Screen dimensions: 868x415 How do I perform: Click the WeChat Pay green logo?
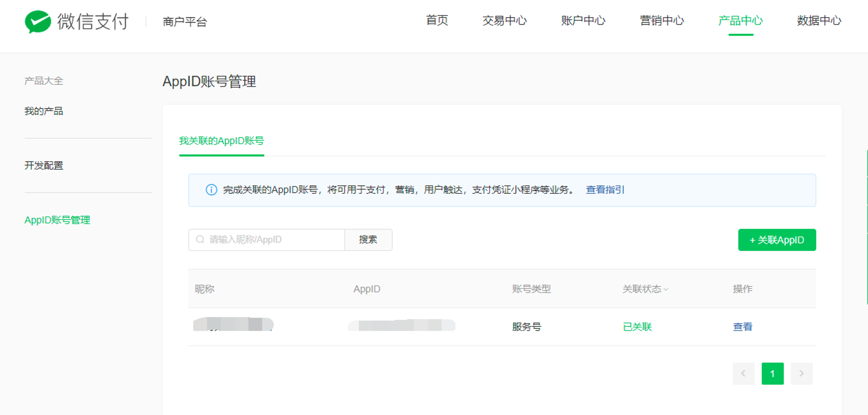[x=38, y=22]
